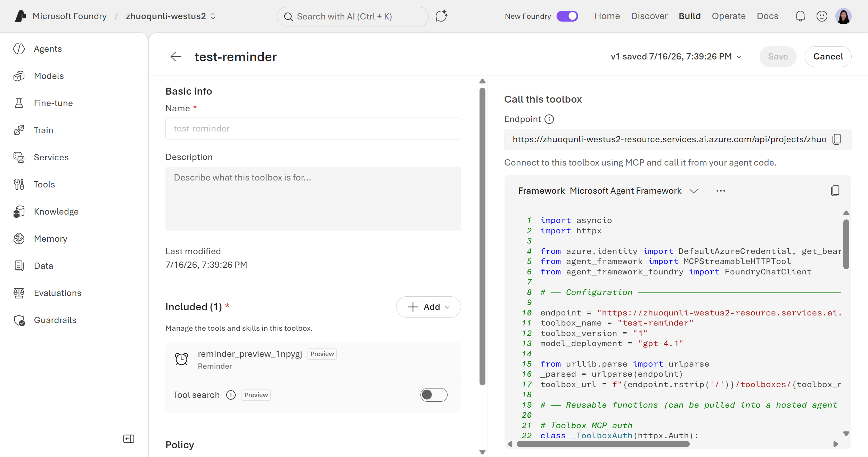Click the feedback smiley icon
The width and height of the screenshot is (868, 457).
click(x=822, y=16)
